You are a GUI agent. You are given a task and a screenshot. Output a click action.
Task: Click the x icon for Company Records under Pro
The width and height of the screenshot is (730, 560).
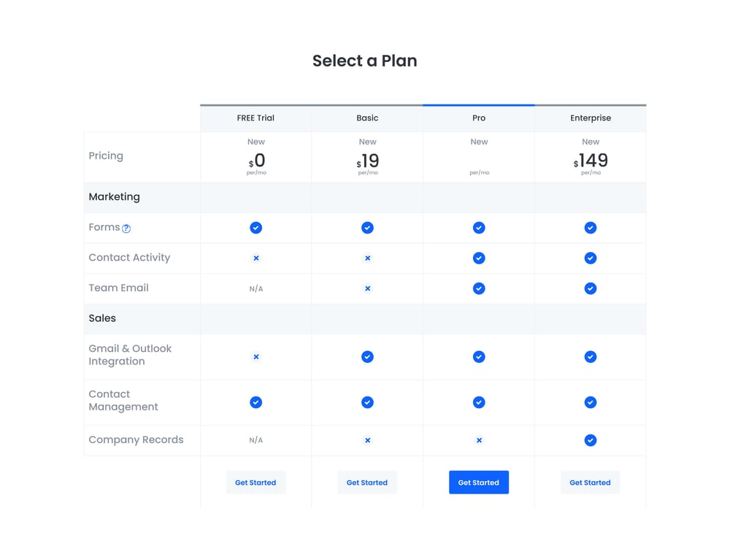click(x=479, y=440)
